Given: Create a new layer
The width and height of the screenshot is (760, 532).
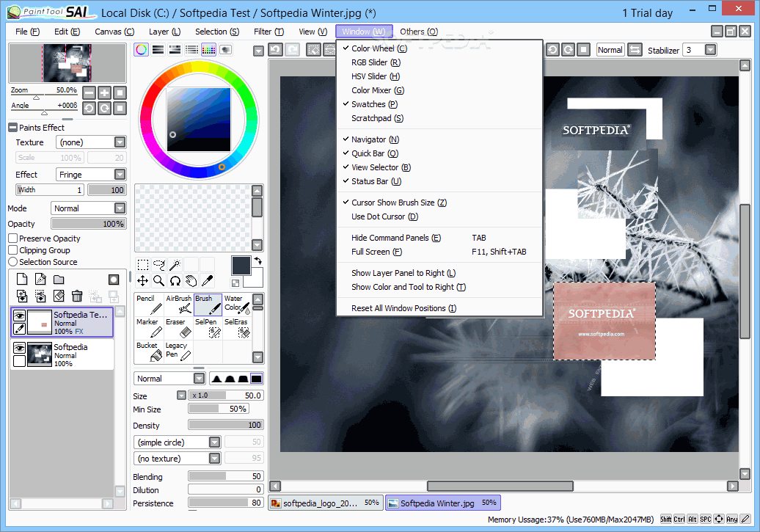Looking at the screenshot, I should pos(22,280).
